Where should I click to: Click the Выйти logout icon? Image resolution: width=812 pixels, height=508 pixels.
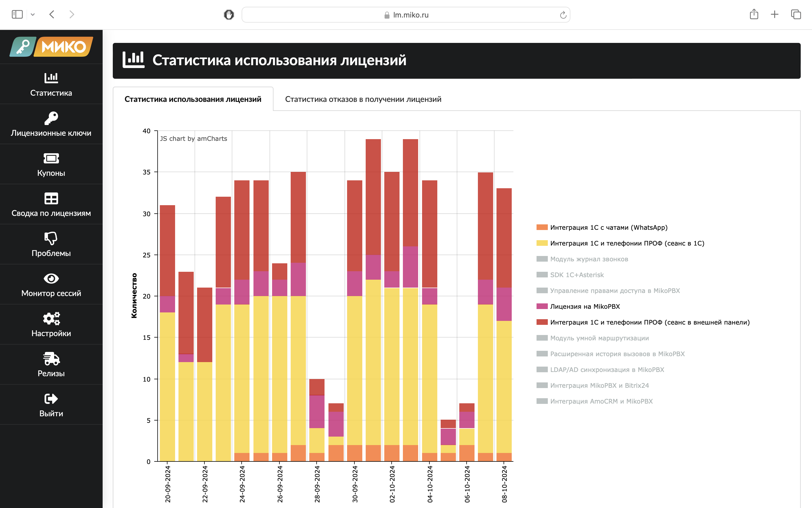(x=51, y=399)
